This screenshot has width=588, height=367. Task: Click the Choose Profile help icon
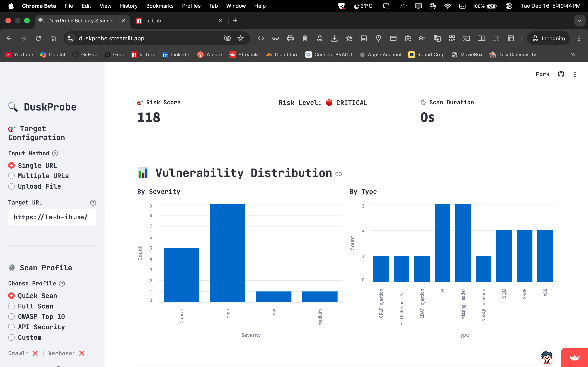click(62, 283)
